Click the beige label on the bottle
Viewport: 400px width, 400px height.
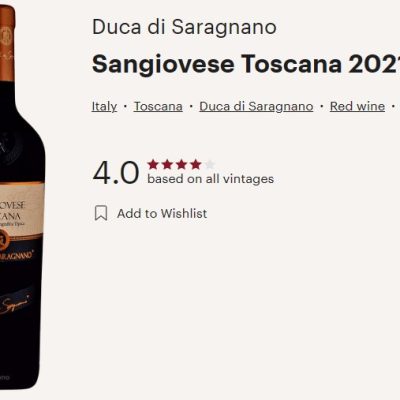21,210
